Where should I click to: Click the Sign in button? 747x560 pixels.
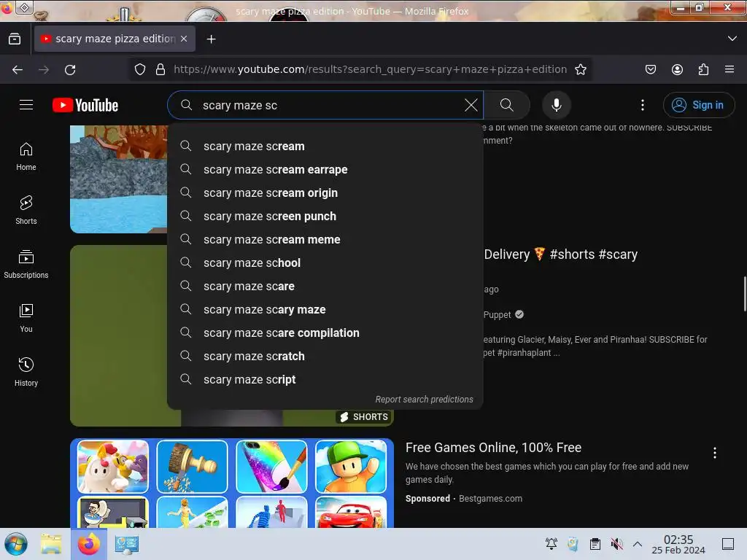pos(698,105)
